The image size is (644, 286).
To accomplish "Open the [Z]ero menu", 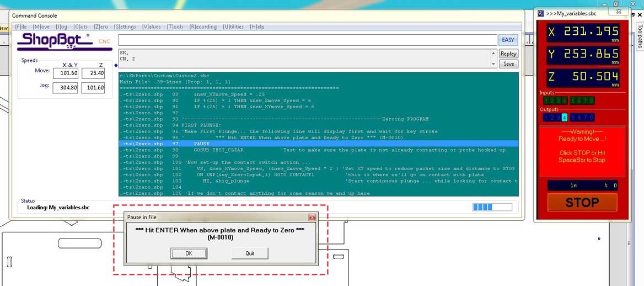I will pyautogui.click(x=100, y=27).
